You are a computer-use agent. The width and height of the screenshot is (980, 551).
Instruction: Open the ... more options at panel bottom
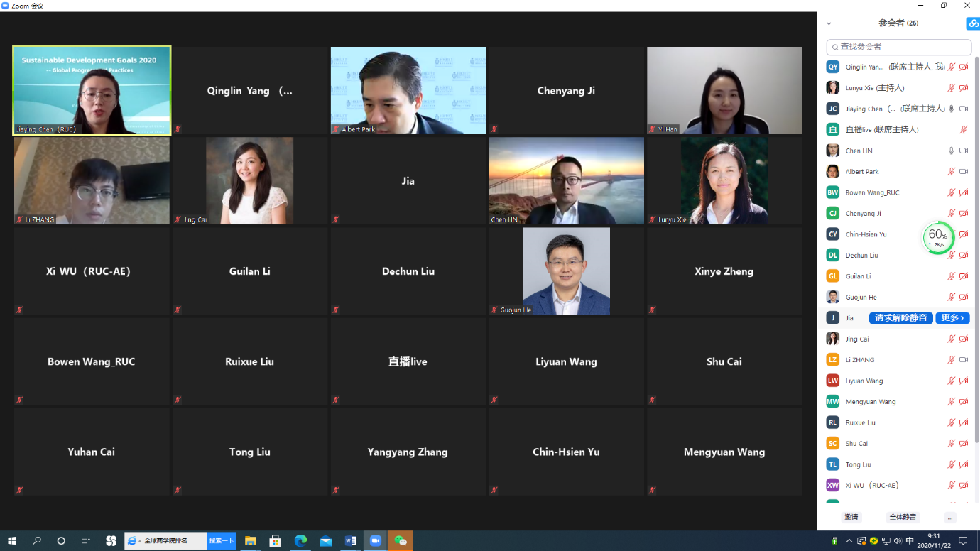point(949,518)
